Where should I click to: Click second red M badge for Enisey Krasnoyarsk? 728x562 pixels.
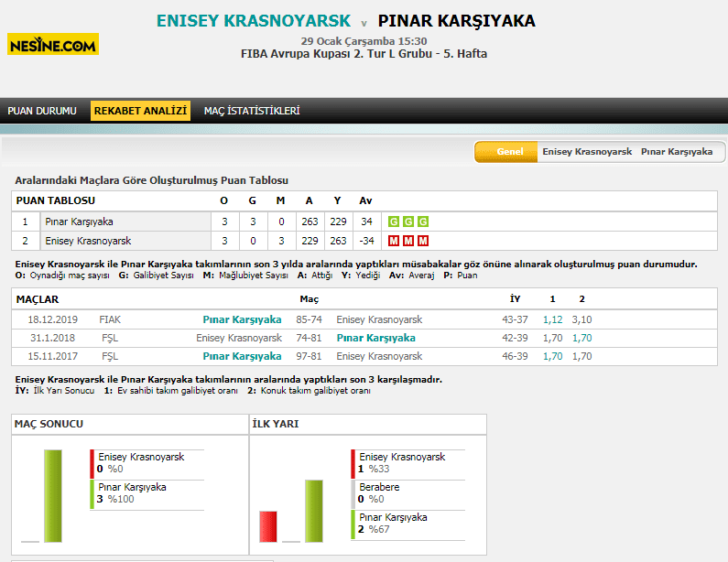pos(408,241)
